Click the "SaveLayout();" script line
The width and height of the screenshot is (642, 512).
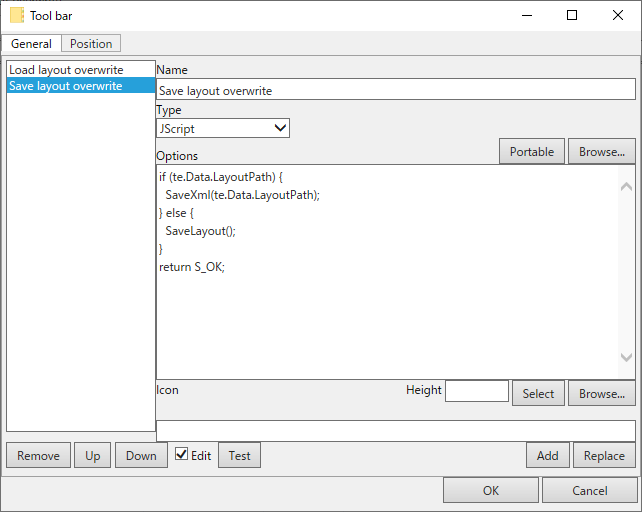tap(201, 231)
